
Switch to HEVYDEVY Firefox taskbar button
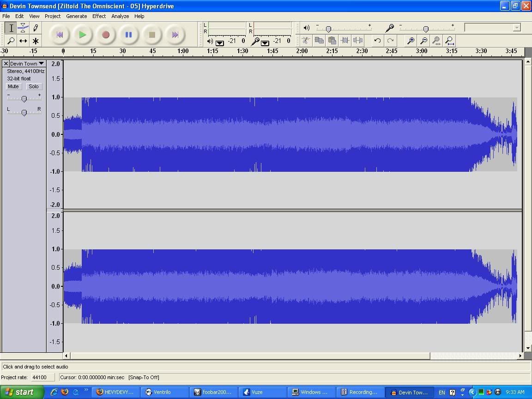[115, 392]
